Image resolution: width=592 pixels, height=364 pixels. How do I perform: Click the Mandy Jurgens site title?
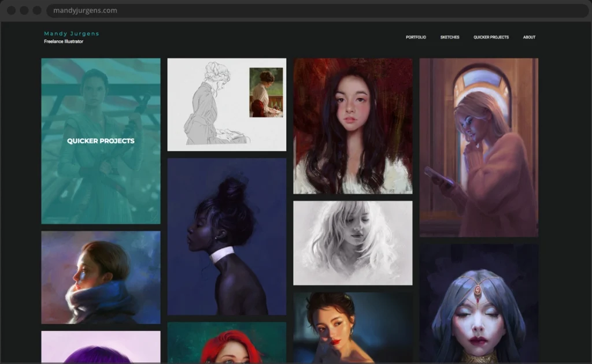click(x=72, y=34)
